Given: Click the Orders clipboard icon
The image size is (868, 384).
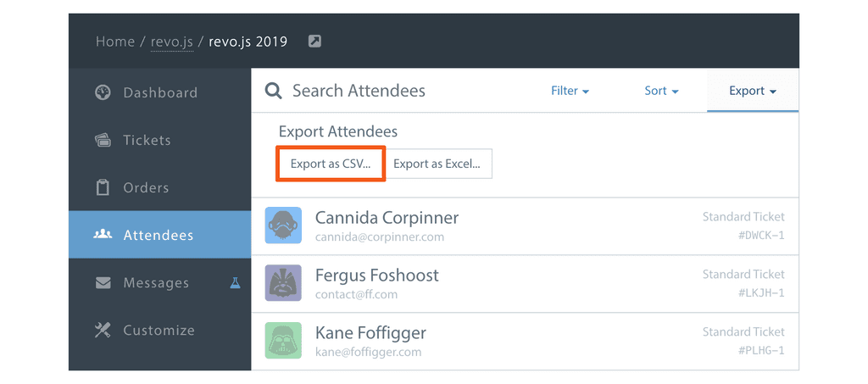Looking at the screenshot, I should (103, 187).
